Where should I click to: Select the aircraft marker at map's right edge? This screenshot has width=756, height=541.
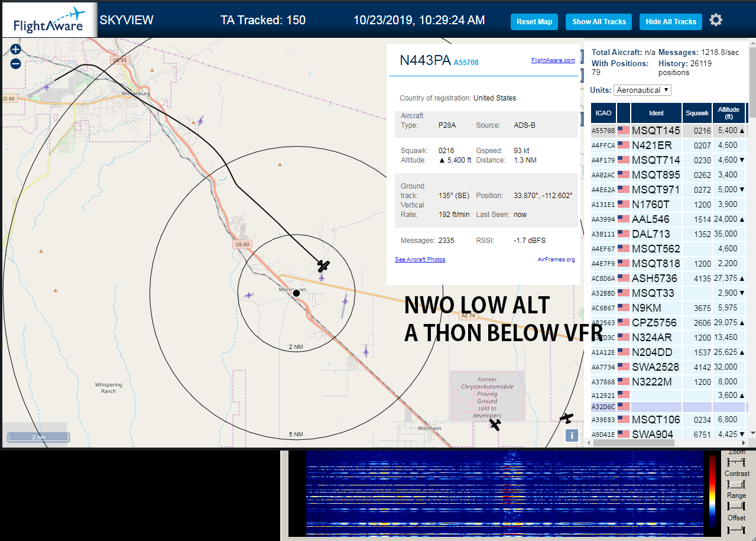(x=567, y=418)
